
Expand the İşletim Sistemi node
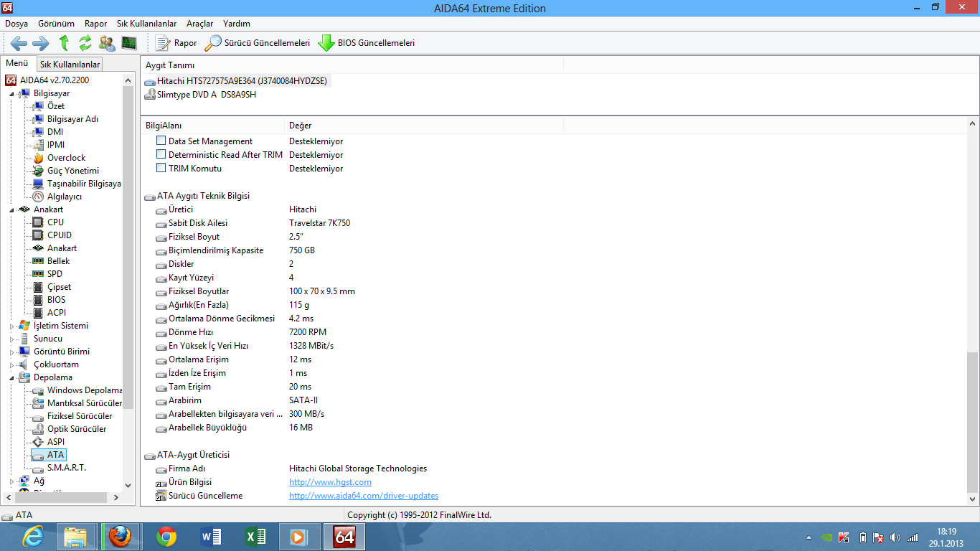[x=11, y=326]
